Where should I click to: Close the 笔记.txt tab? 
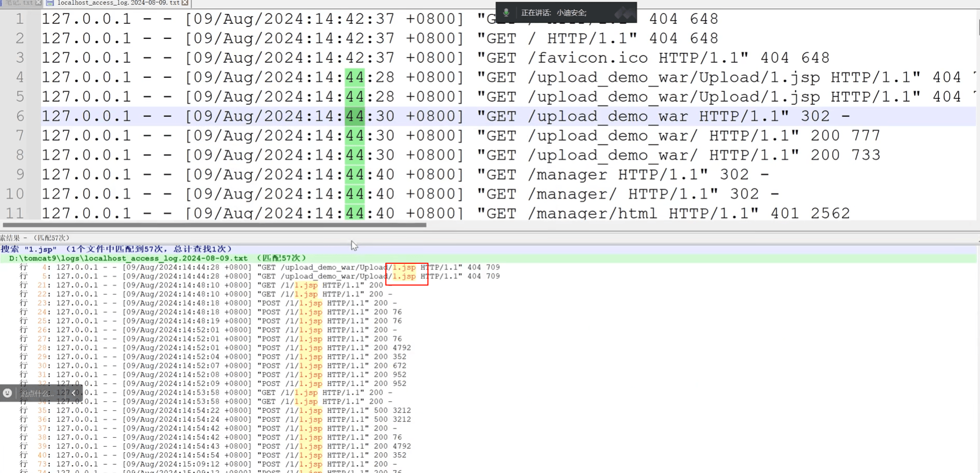pos(38,3)
